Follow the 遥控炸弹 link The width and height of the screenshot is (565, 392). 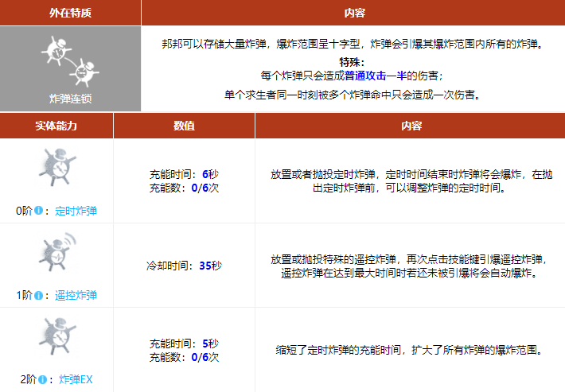[76, 295]
